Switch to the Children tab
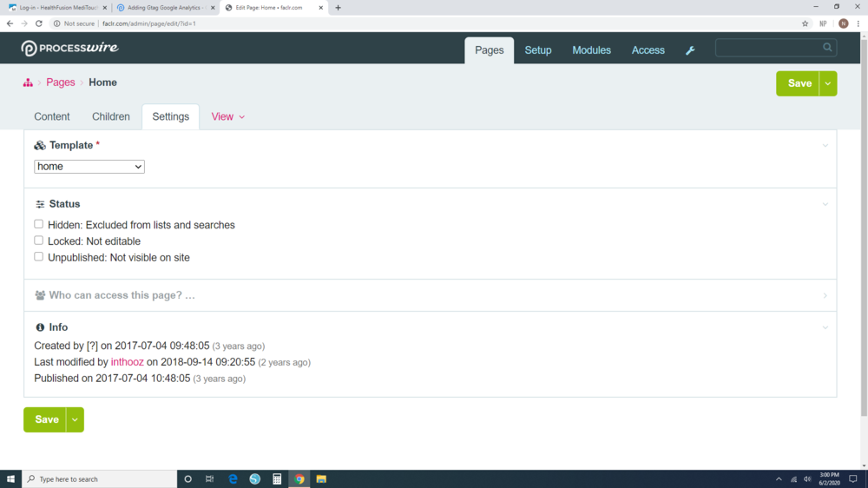Screen dimensions: 868x488 [x=111, y=116]
